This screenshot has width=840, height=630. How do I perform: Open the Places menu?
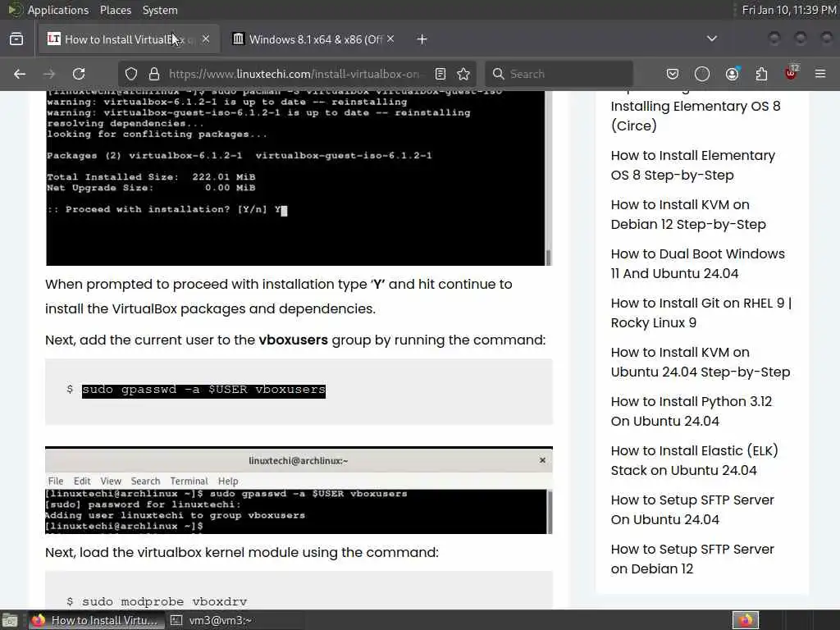[x=115, y=10]
